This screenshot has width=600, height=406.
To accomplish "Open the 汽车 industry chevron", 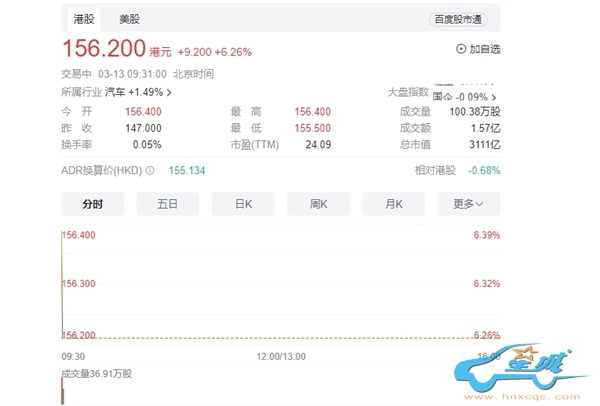I will pos(169,93).
